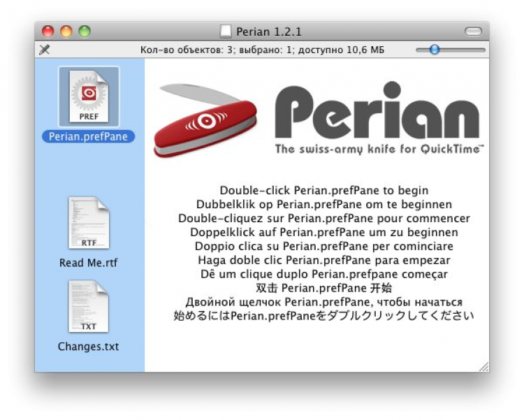
Task: Click the Portuguese 'Dê um clique duplo' line
Action: click(x=323, y=274)
